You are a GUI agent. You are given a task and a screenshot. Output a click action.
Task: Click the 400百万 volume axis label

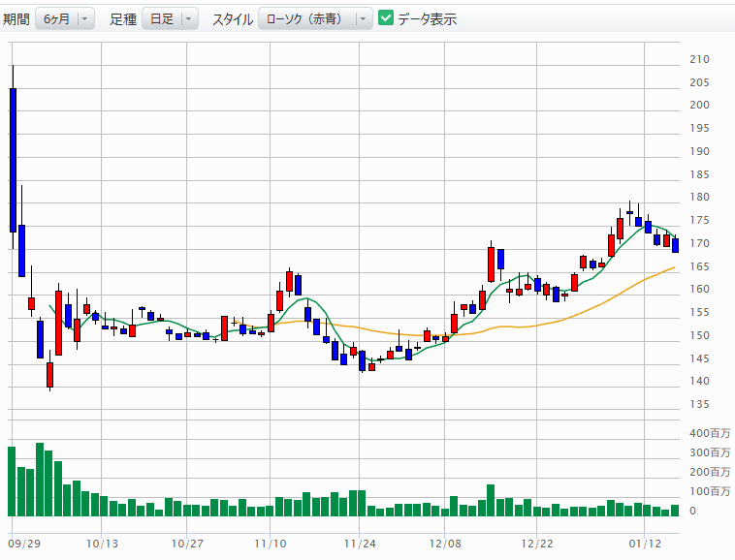(710, 433)
